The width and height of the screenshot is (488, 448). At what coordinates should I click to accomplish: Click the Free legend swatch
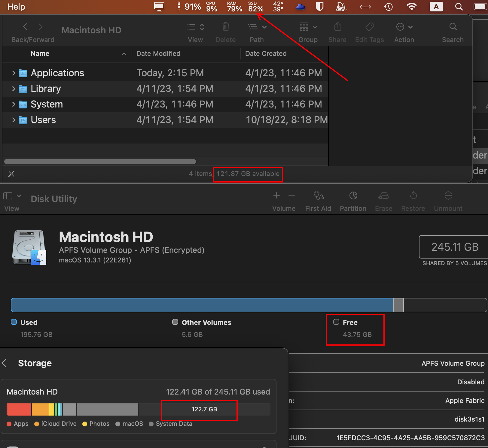(x=336, y=322)
